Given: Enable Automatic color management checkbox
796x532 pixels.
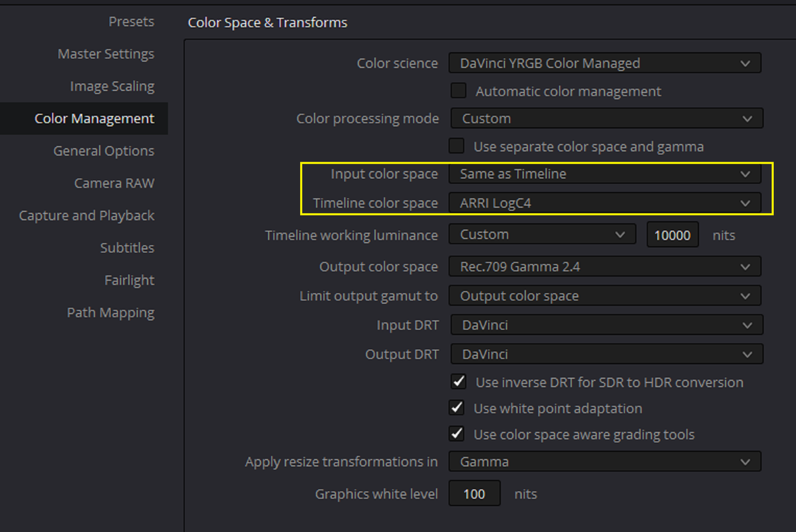Looking at the screenshot, I should [458, 91].
